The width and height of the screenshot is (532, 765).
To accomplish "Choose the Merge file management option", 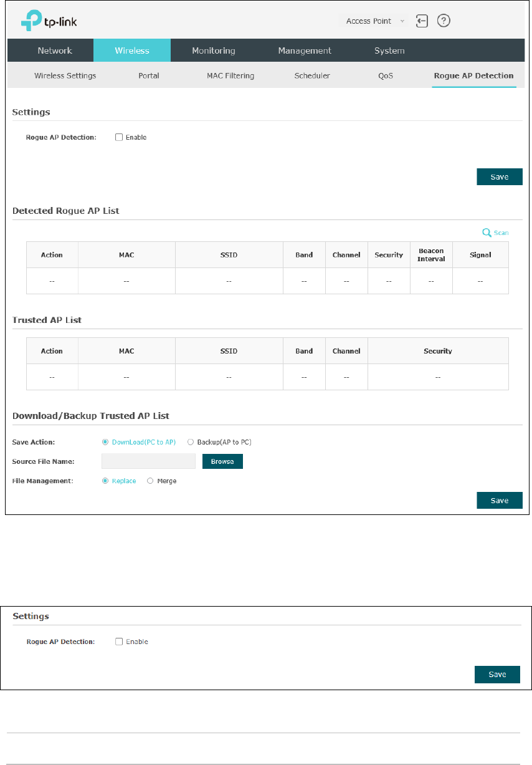I will 150,481.
